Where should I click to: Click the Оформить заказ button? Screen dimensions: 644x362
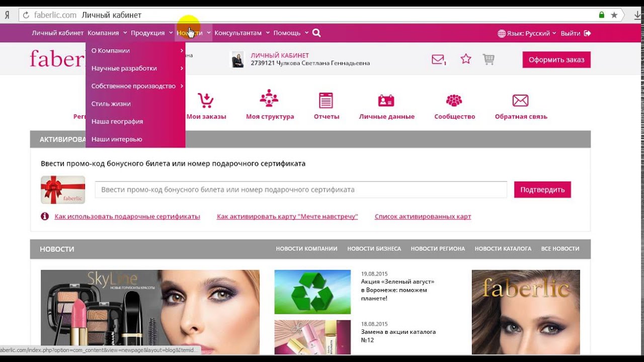point(556,59)
